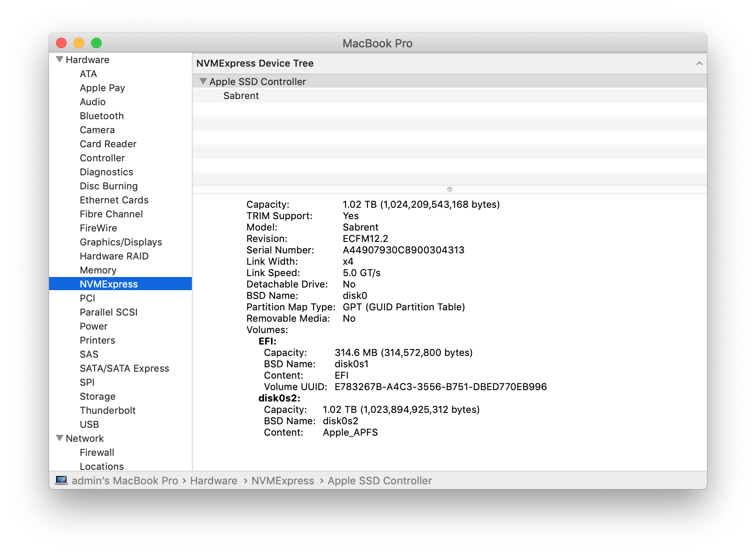Image resolution: width=756 pixels, height=554 pixels.
Task: Click the Link Speed value 5.0 GT/s
Action: click(x=361, y=273)
